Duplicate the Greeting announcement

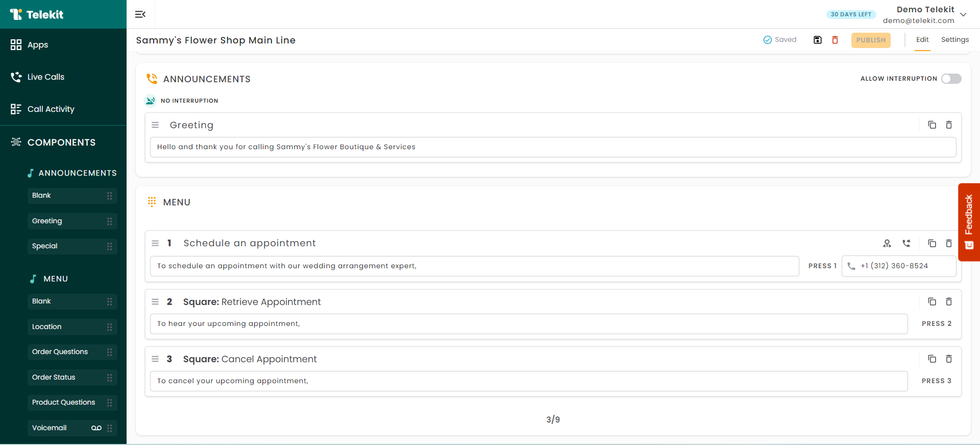(932, 125)
